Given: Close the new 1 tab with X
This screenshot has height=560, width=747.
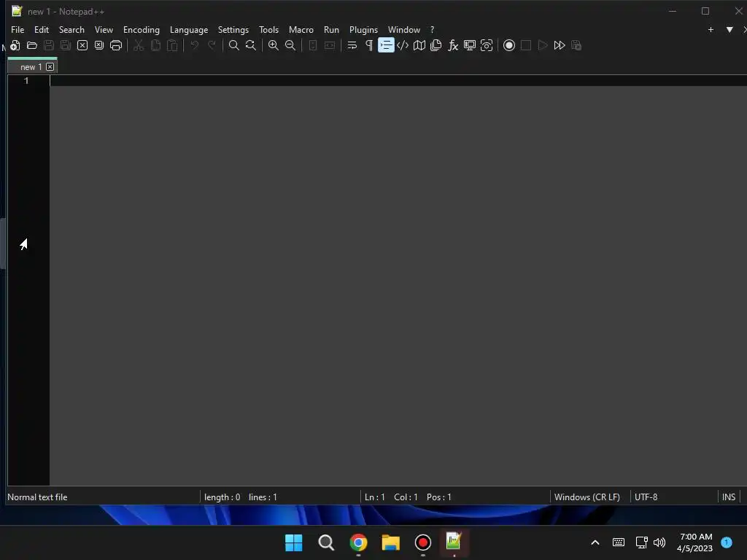Looking at the screenshot, I should tap(50, 67).
